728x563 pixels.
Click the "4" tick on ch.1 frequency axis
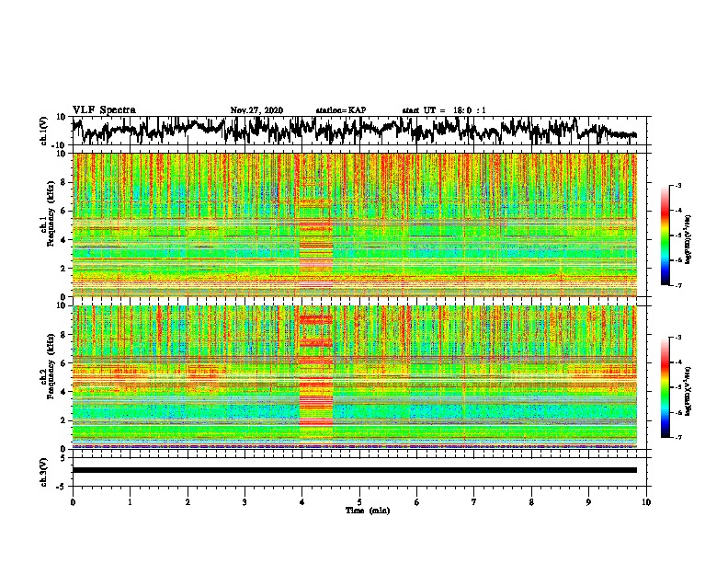click(x=63, y=240)
